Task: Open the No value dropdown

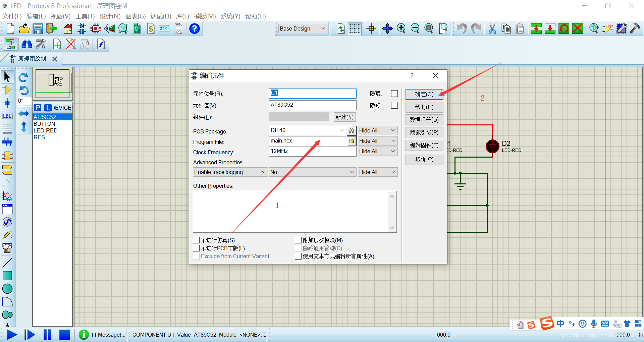Action: tap(312, 172)
